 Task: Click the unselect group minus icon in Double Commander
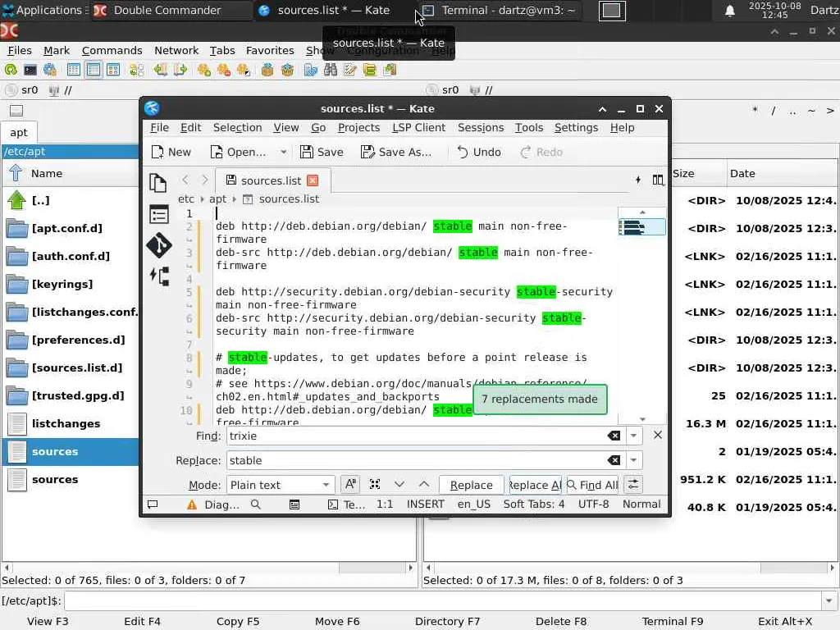223,70
